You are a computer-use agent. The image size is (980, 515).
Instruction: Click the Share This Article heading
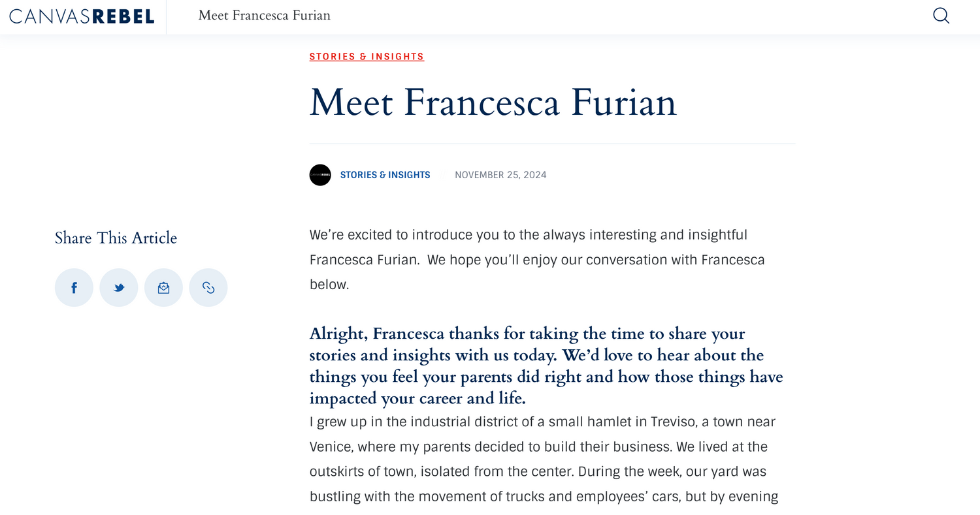(116, 238)
